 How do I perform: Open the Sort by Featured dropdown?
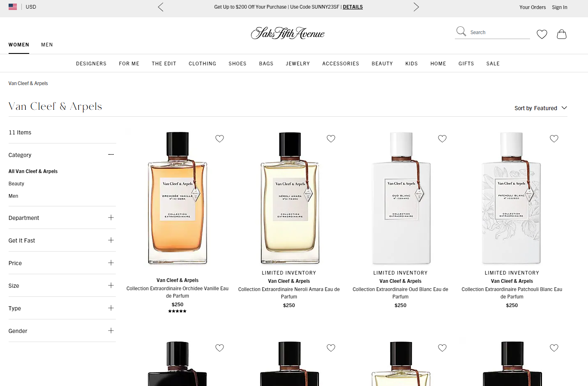541,108
